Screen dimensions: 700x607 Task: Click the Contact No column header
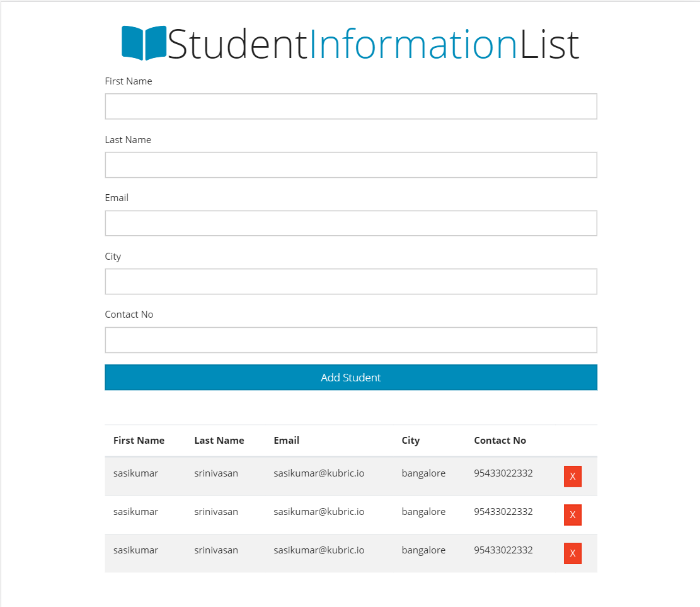click(x=500, y=441)
